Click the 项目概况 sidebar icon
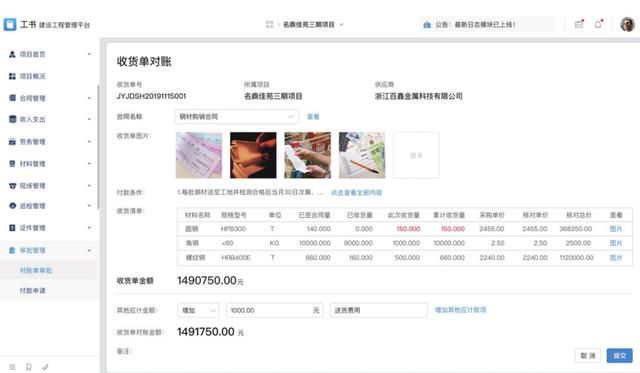Image resolution: width=640 pixels, height=373 pixels. [12, 76]
